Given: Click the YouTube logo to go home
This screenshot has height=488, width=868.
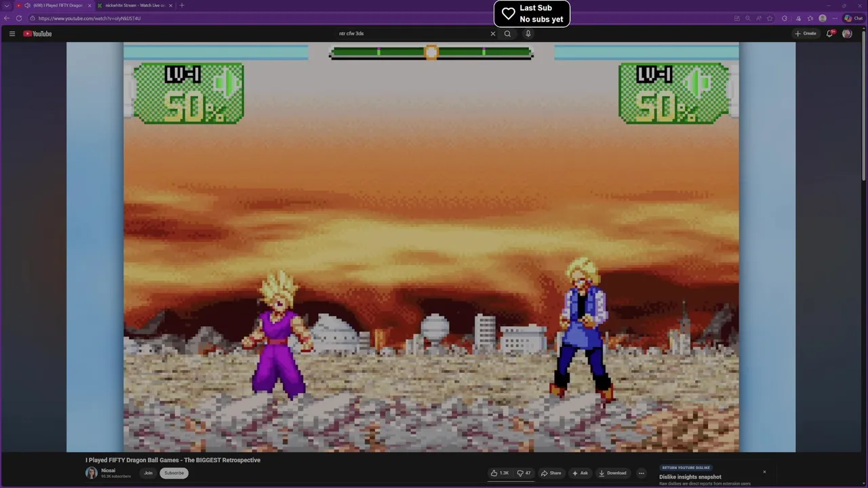Looking at the screenshot, I should [x=37, y=33].
